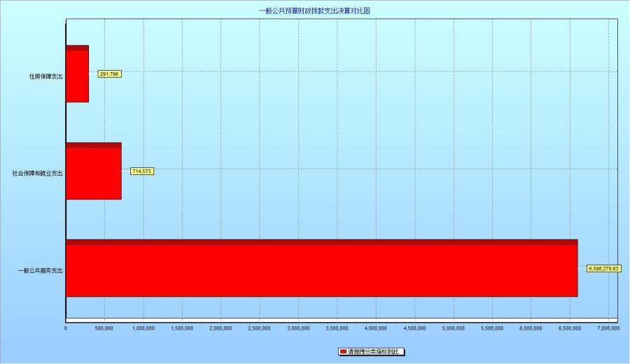Click the 0 origin axis tick label
The width and height of the screenshot is (630, 364).
(x=66, y=328)
